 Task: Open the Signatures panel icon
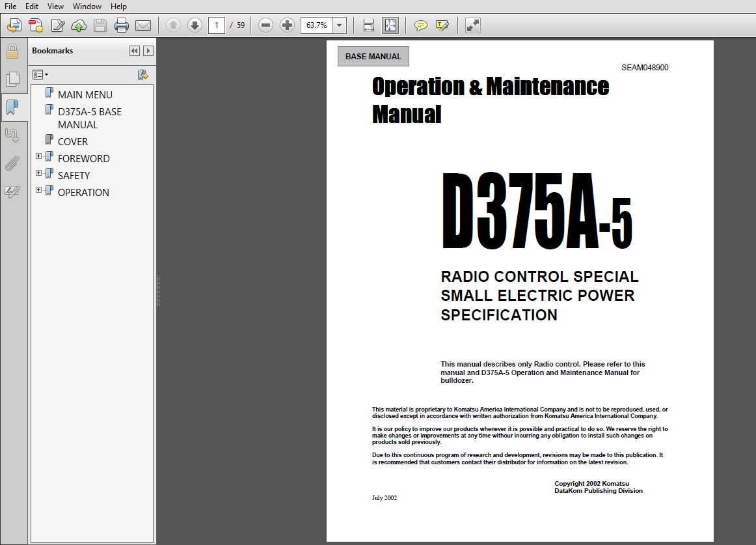12,191
